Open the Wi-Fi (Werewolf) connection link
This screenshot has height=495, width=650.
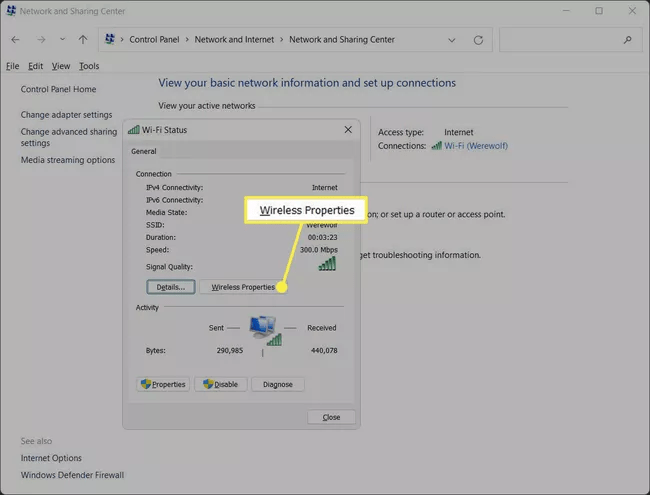click(x=476, y=146)
